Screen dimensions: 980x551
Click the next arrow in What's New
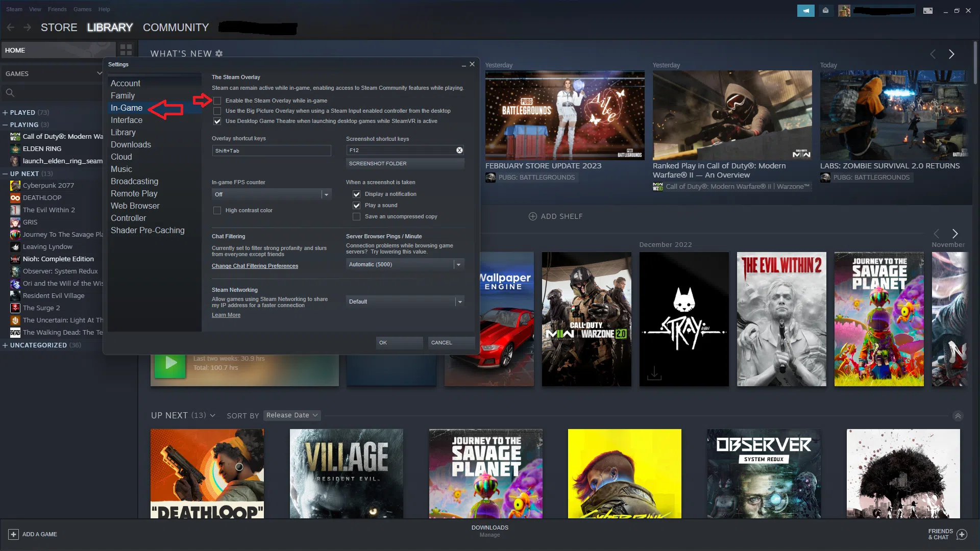click(x=951, y=54)
